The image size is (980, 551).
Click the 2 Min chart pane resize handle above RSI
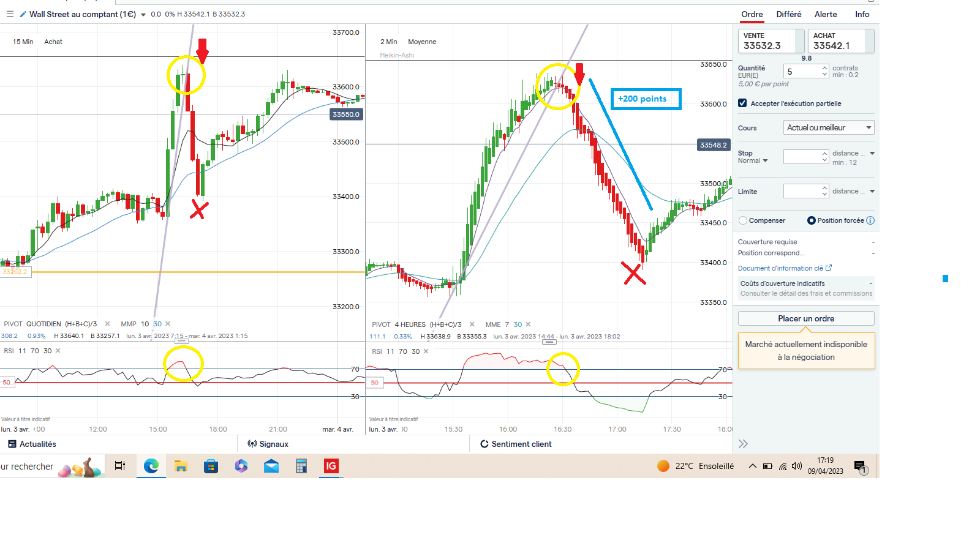click(x=549, y=342)
